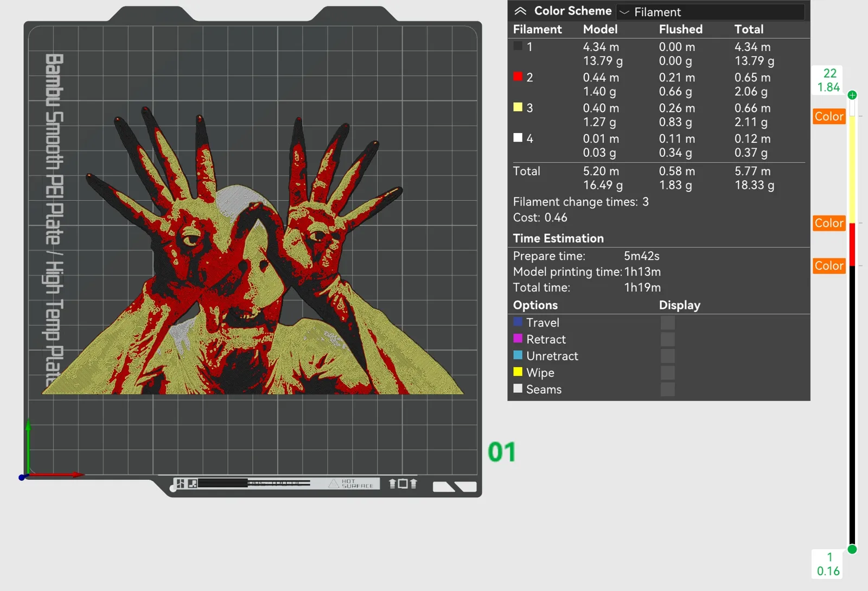This screenshot has height=591, width=868.
Task: Click the 'Filament change times: 3' text
Action: click(581, 202)
